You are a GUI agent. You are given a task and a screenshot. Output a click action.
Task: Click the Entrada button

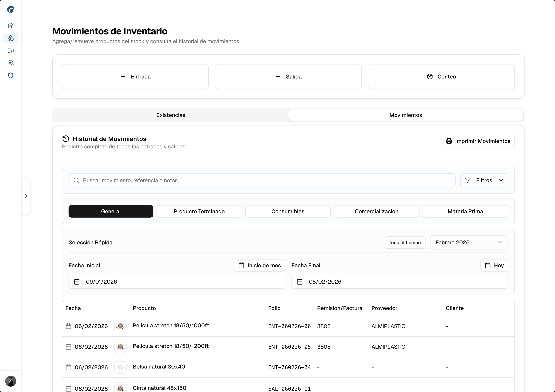click(135, 76)
